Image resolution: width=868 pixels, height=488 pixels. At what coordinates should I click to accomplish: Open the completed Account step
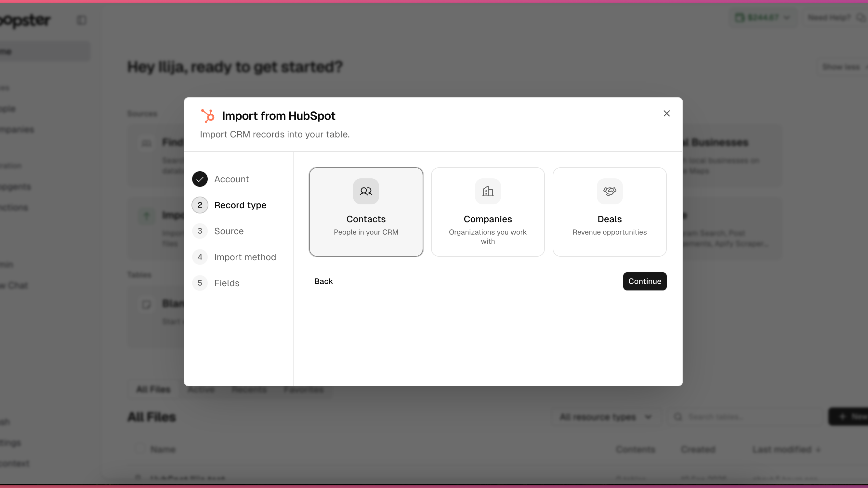coord(221,179)
